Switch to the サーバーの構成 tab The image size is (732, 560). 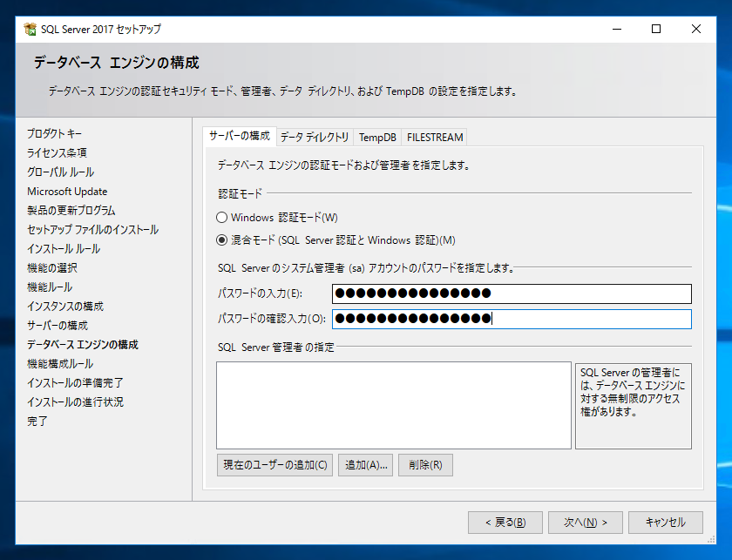(x=240, y=136)
